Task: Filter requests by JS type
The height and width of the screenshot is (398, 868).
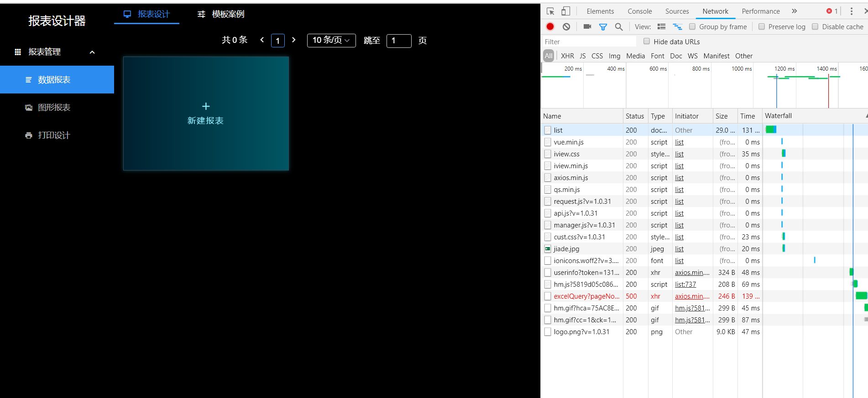Action: (x=583, y=56)
